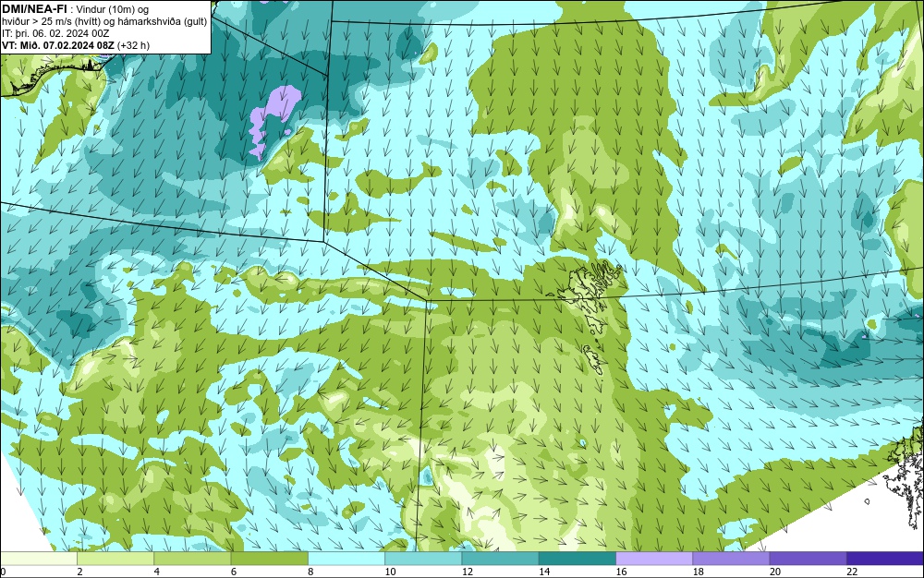Click the 'IT: þri. 06. 02. 2024 00Z' line
This screenshot has width=924, height=578.
click(55, 33)
